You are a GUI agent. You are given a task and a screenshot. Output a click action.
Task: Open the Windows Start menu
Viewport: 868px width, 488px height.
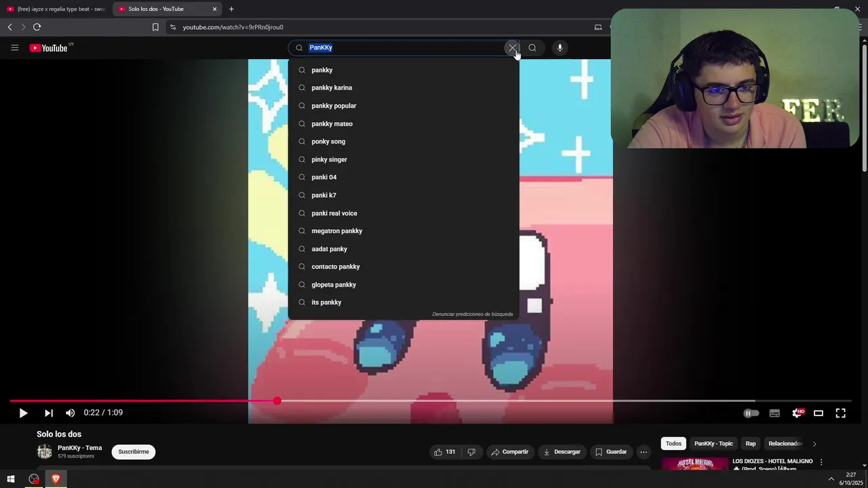11,479
